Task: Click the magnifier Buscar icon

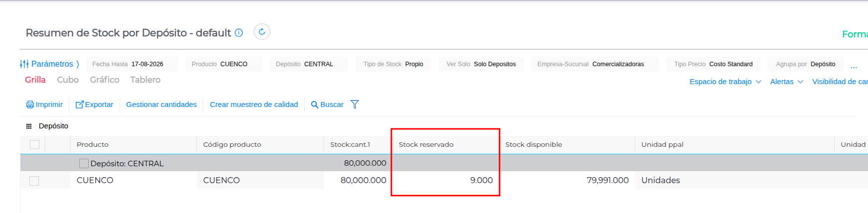Action: click(x=315, y=105)
